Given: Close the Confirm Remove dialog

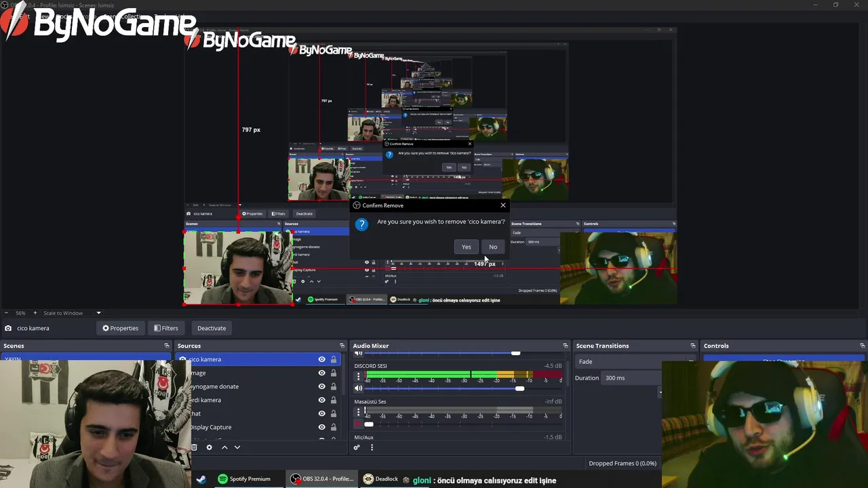Looking at the screenshot, I should tap(502, 205).
